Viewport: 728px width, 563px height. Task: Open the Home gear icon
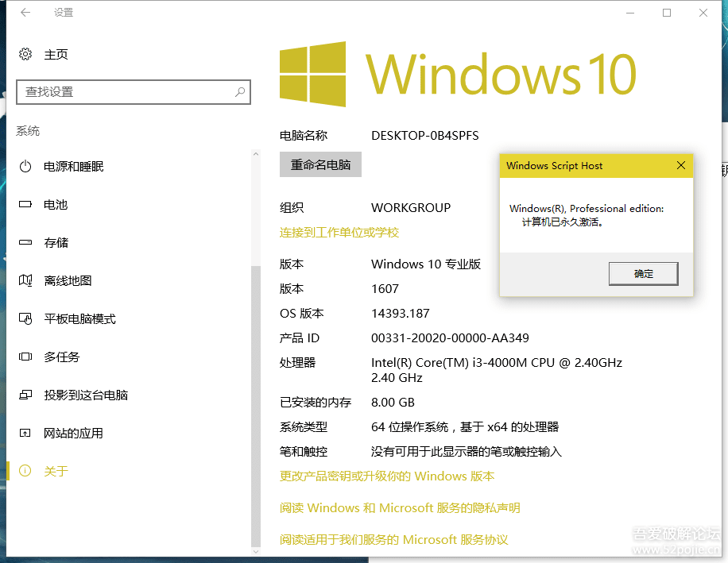point(25,54)
